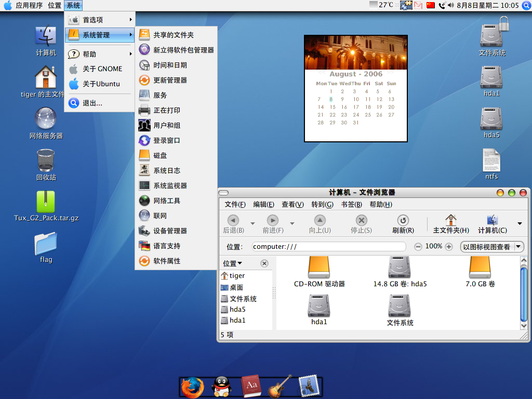Go to the next calendar month
This screenshot has height=399, width=532.
pos(391,73)
